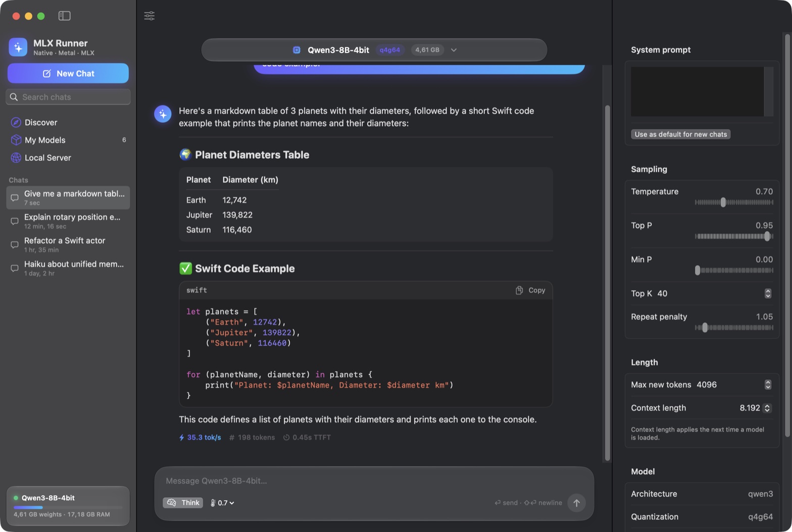792x532 pixels.
Task: Toggle the sidebar panel icon
Action: (64, 16)
